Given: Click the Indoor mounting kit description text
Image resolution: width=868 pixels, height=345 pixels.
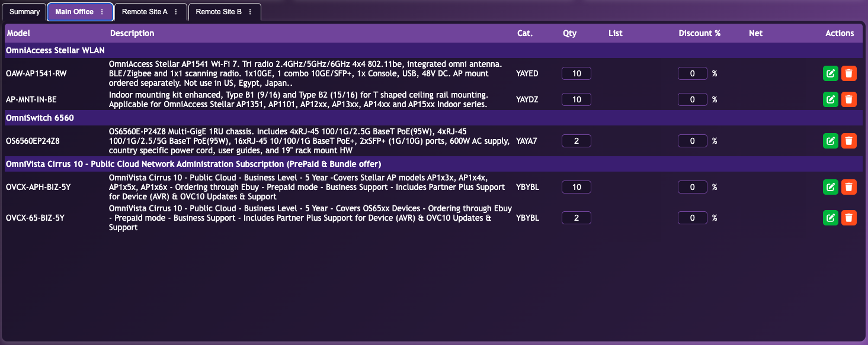Looking at the screenshot, I should 299,99.
